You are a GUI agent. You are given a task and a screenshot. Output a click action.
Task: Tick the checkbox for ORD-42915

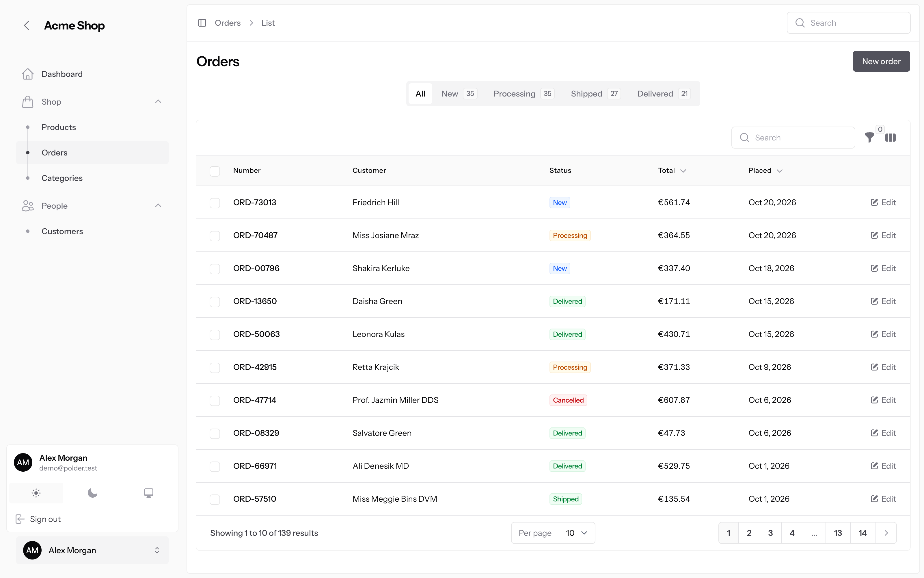215,367
